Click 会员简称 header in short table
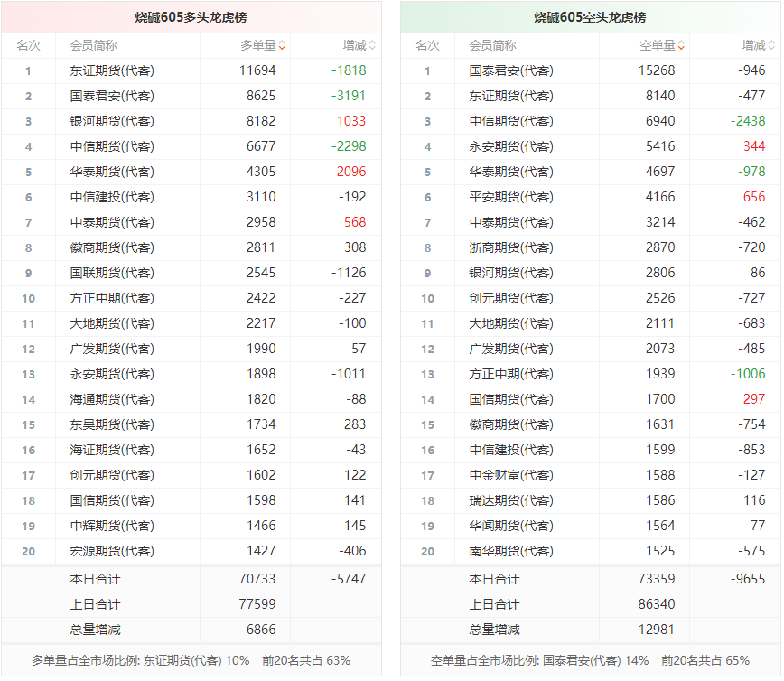Screen dimensions: 784x681 click(492, 45)
